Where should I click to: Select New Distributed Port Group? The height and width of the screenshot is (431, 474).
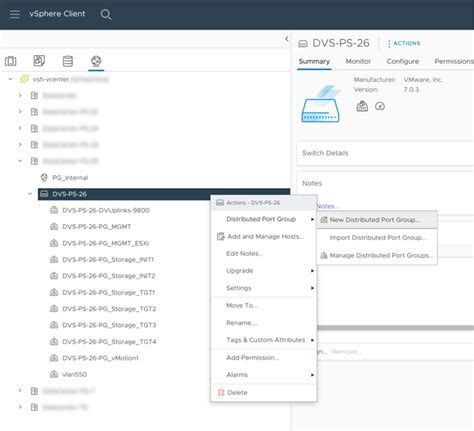click(377, 220)
